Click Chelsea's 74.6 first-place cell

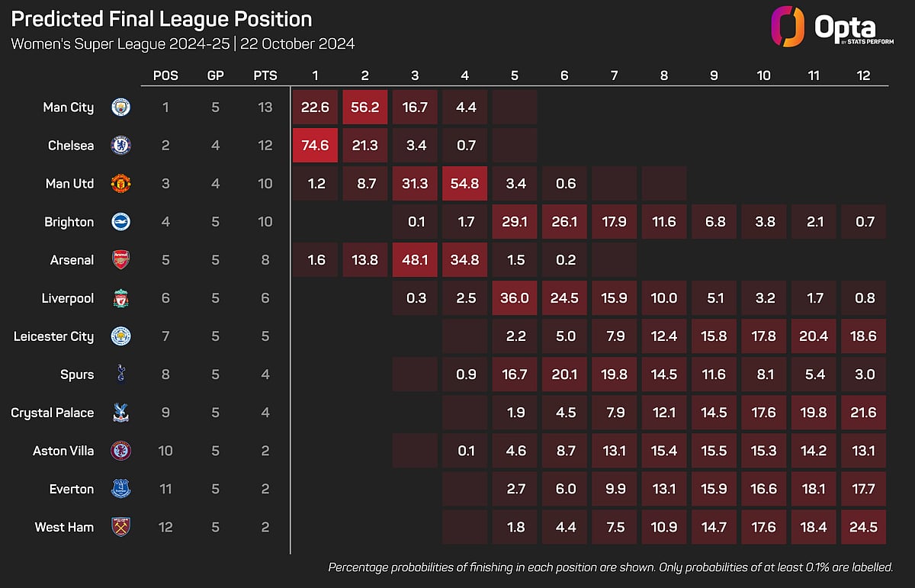315,146
